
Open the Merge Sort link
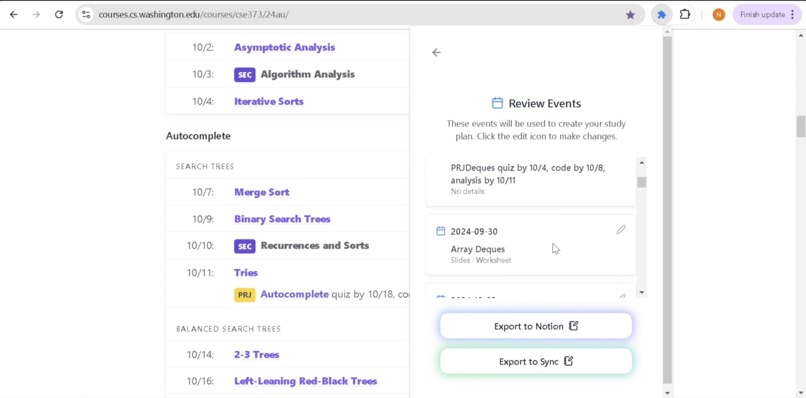[x=262, y=192]
